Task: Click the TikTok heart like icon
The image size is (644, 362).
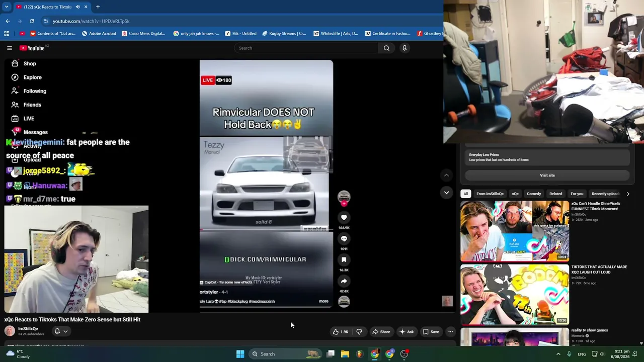Action: point(344,218)
